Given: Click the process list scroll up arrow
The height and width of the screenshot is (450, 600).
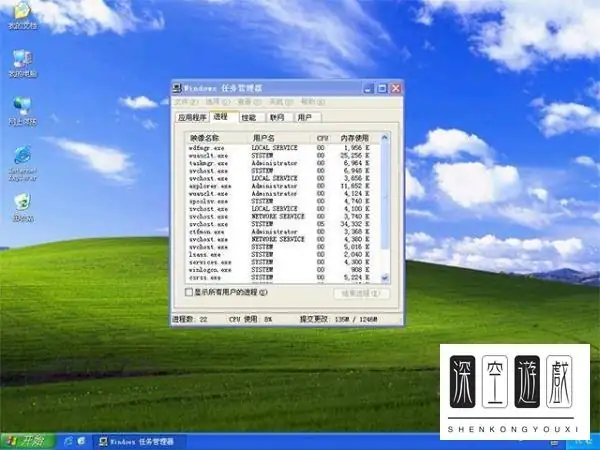Looking at the screenshot, I should (385, 137).
